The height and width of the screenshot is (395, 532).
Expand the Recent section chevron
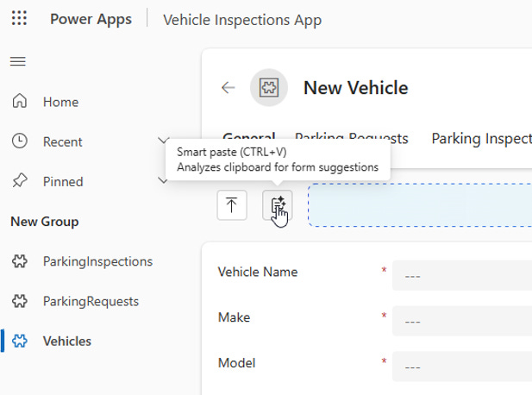pyautogui.click(x=164, y=141)
